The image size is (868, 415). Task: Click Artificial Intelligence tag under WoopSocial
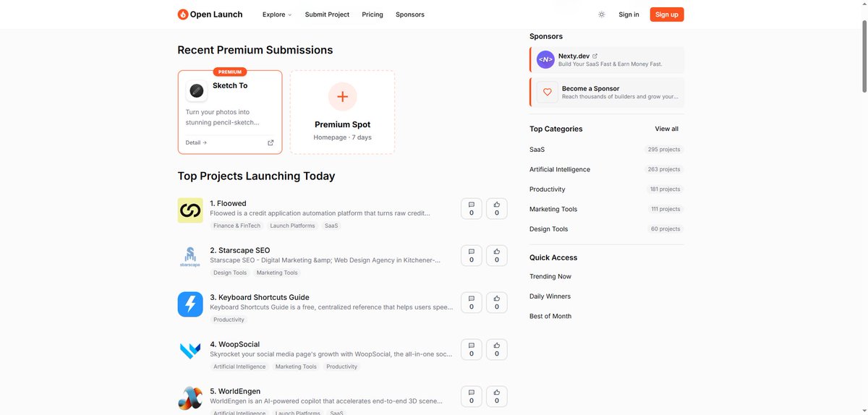click(x=239, y=367)
